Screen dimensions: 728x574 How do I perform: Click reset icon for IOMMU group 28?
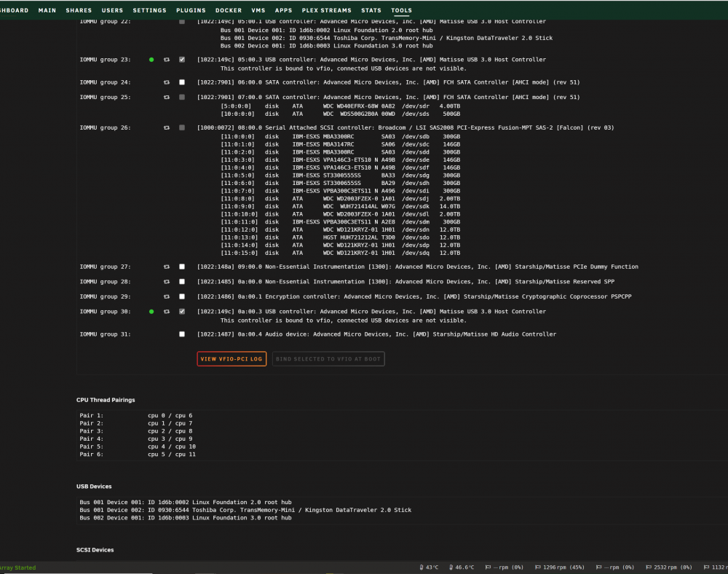click(167, 282)
